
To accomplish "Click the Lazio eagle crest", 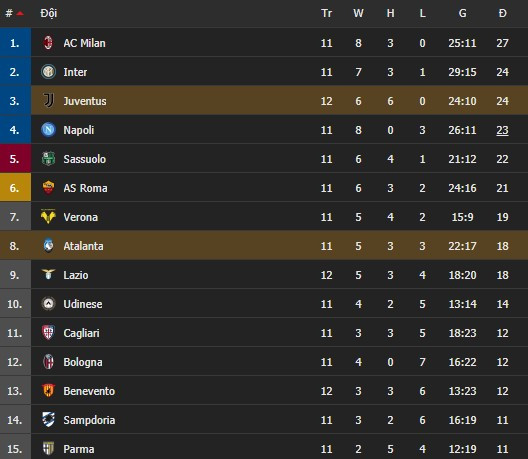I will coord(48,274).
